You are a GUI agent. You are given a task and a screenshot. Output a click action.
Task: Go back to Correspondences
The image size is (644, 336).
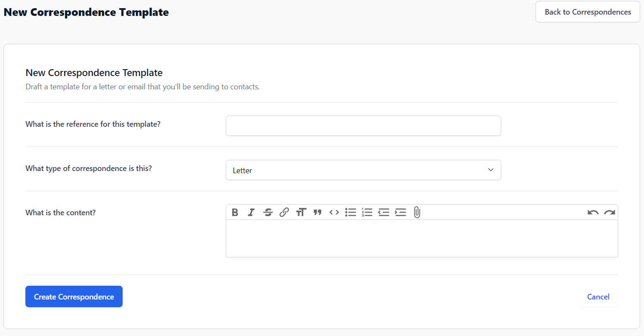[587, 12]
